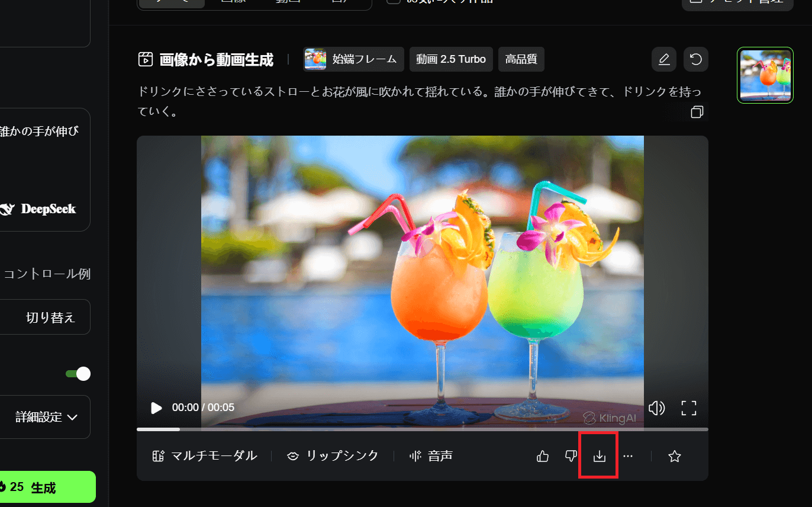Expand the 詳細設定 advanced settings section

45,417
